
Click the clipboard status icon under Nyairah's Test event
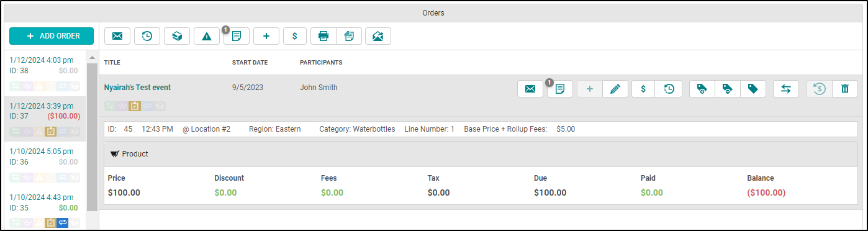click(135, 106)
